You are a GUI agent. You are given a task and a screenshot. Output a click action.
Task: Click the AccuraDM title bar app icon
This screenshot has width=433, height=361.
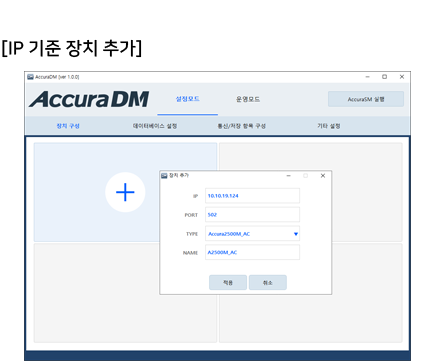[x=30, y=77]
